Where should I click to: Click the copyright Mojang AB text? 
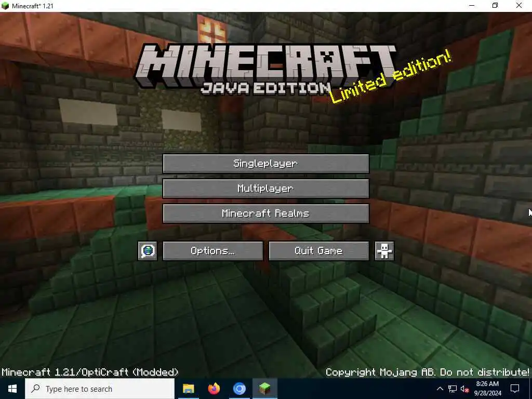tap(427, 372)
